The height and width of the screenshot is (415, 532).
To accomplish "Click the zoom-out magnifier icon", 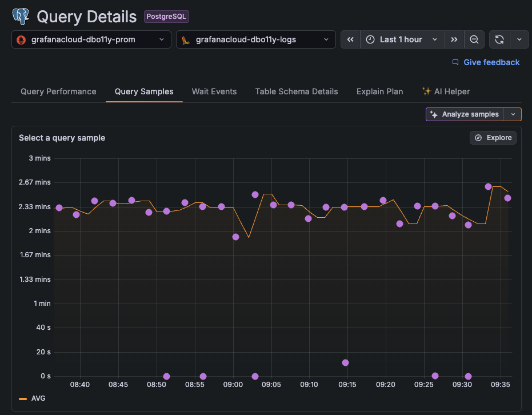I will (x=474, y=39).
